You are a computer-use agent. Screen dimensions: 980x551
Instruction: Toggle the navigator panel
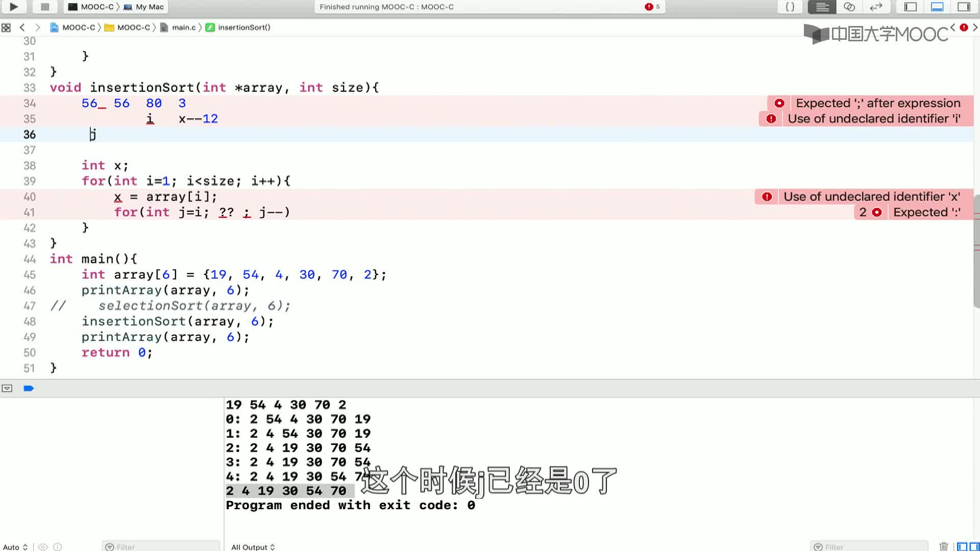(x=911, y=7)
